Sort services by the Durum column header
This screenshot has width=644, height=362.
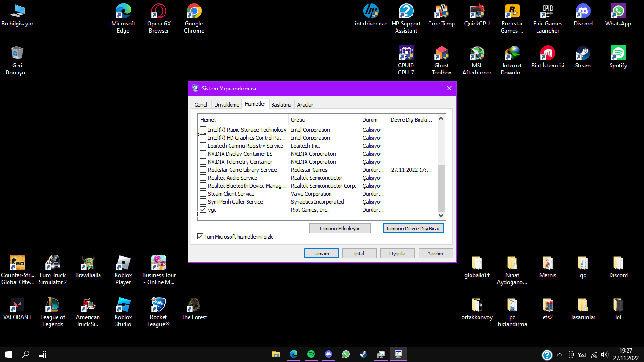(x=374, y=120)
